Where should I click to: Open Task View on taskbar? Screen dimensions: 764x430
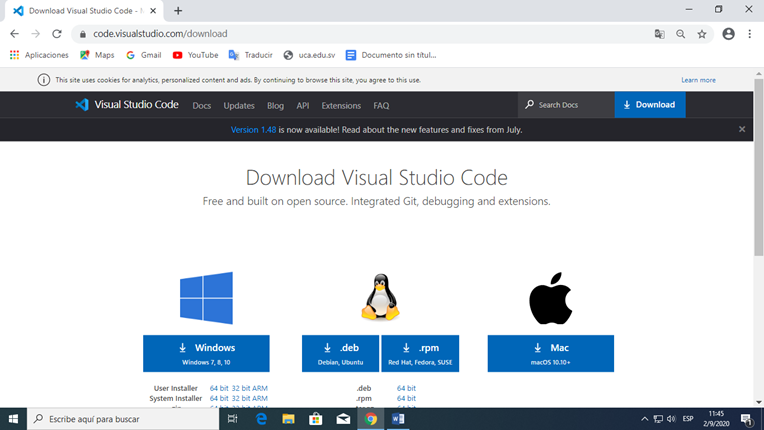pos(233,419)
